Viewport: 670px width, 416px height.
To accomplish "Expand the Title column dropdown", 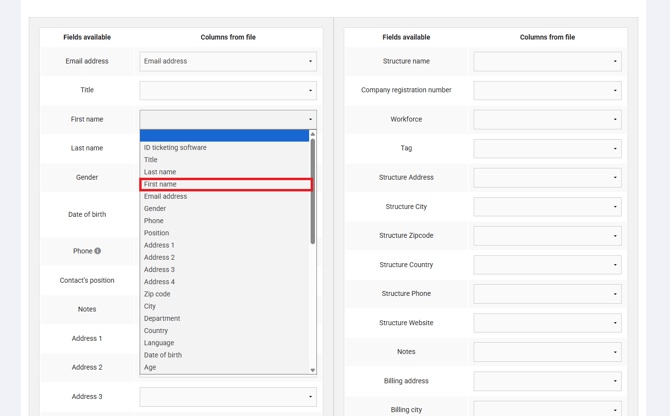I will pos(228,90).
